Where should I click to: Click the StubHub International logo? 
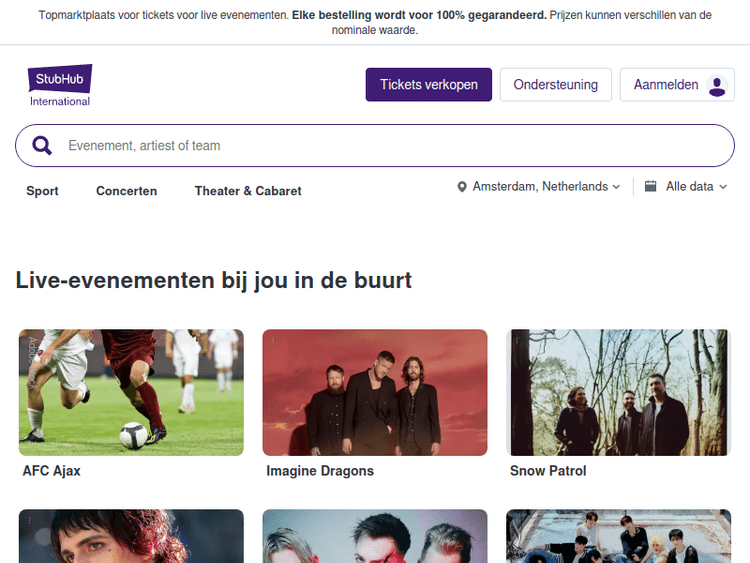tap(60, 85)
